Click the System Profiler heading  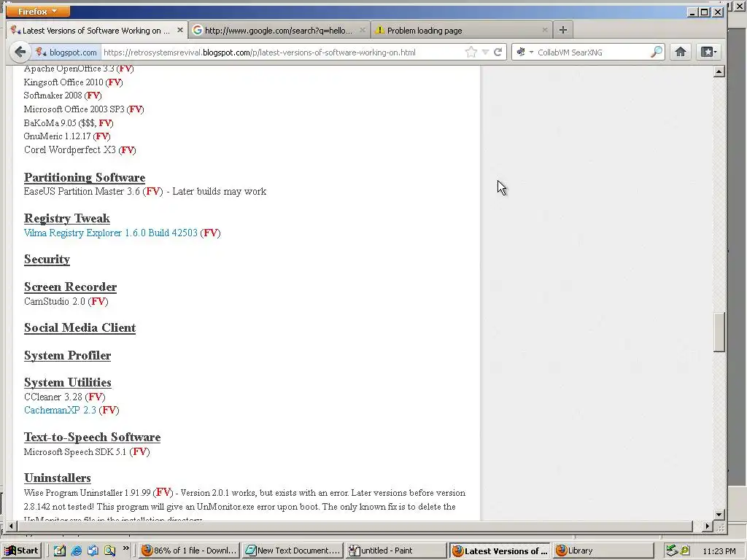point(68,356)
